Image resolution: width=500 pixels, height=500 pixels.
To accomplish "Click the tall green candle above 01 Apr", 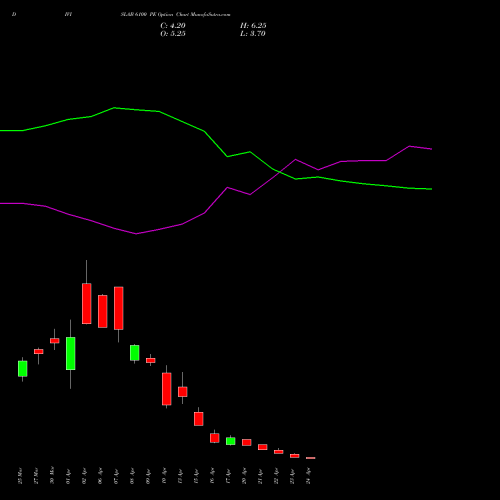I will point(71,353).
